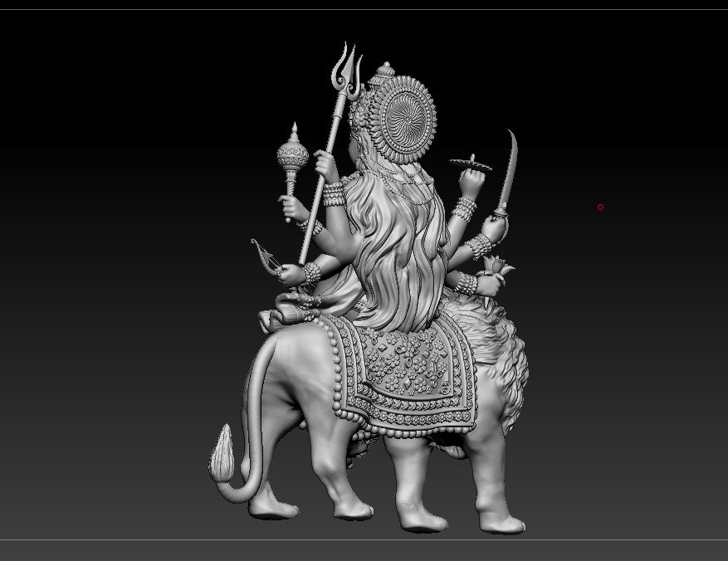
Task: Click the circular halo disc behind head
Action: (x=403, y=120)
